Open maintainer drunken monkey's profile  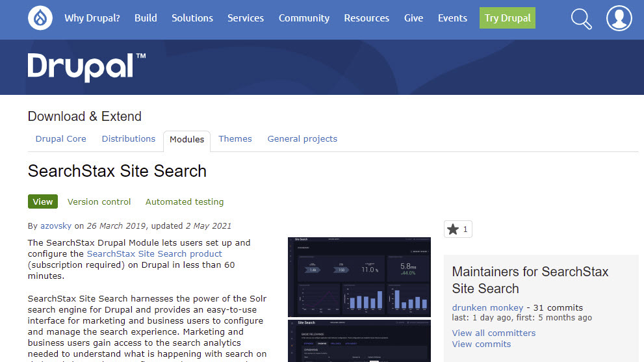click(487, 308)
